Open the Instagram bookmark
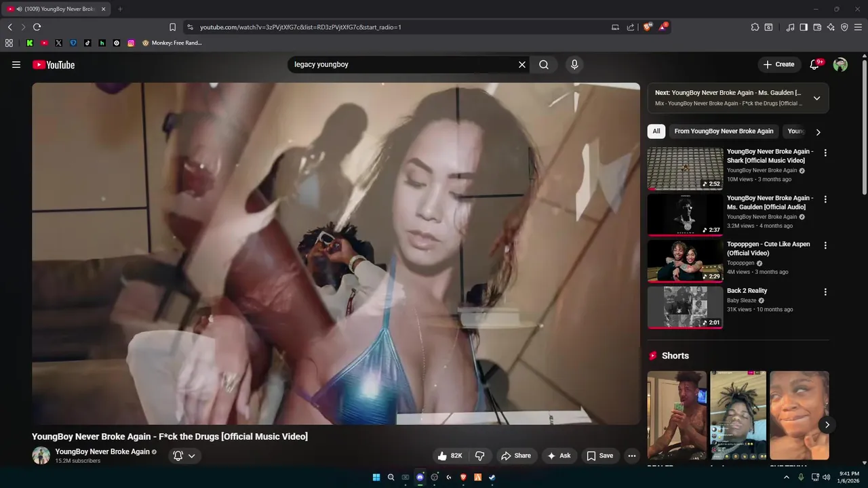 pos(131,43)
